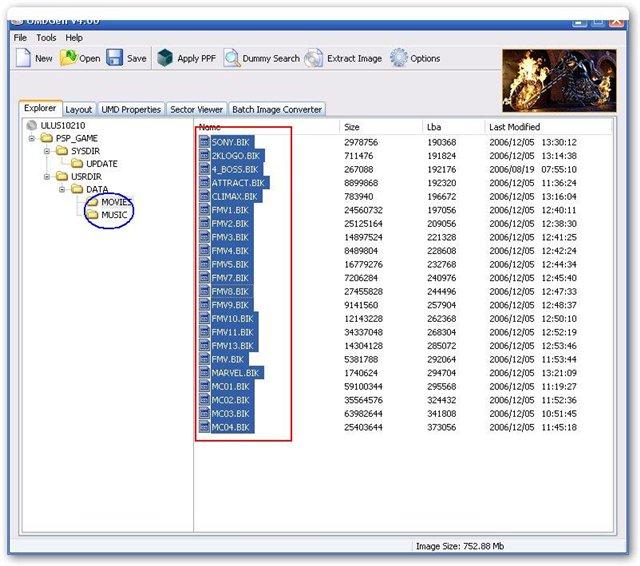
Task: Select the MARVEL.BIK file
Action: click(x=234, y=372)
